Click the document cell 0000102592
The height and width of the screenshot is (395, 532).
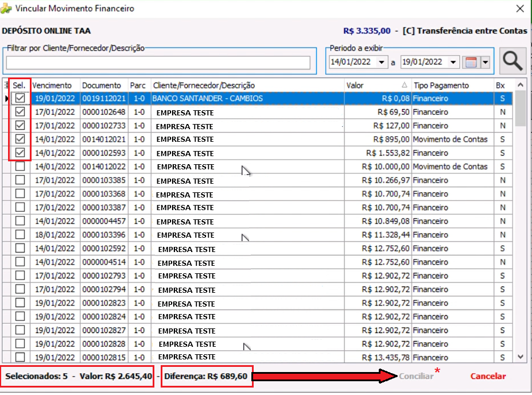point(104,249)
